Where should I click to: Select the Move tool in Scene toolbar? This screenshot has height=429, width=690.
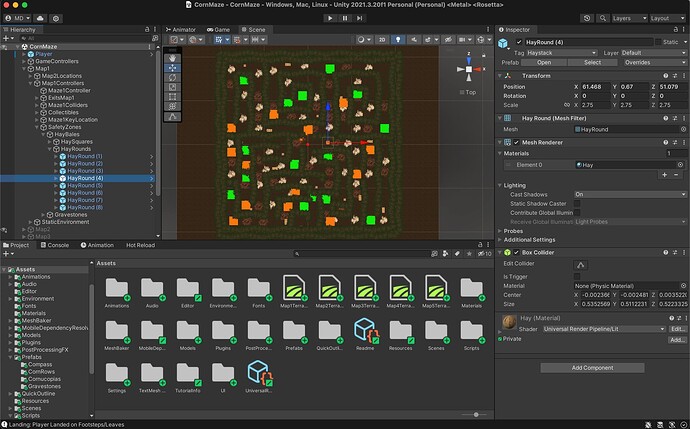[172, 68]
